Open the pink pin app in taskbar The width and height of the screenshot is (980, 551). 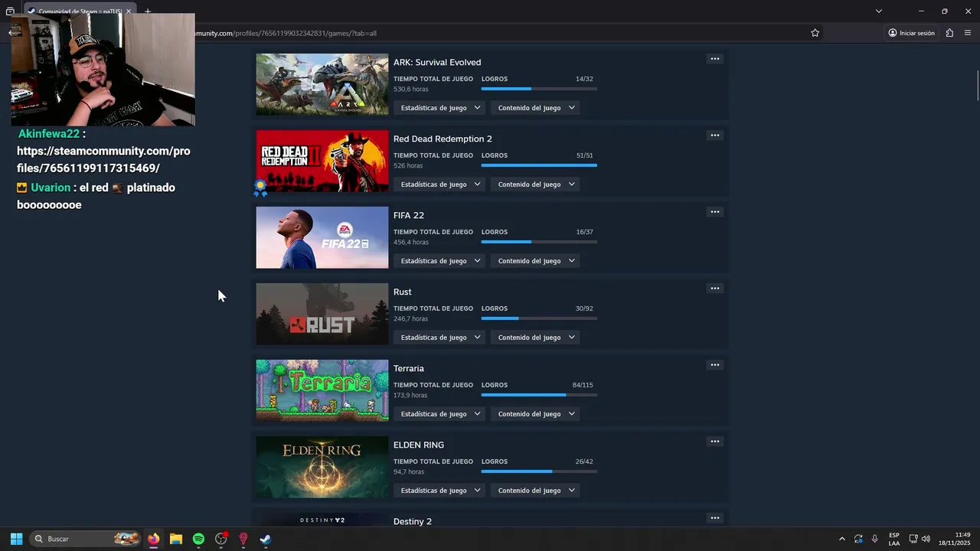coord(243,539)
